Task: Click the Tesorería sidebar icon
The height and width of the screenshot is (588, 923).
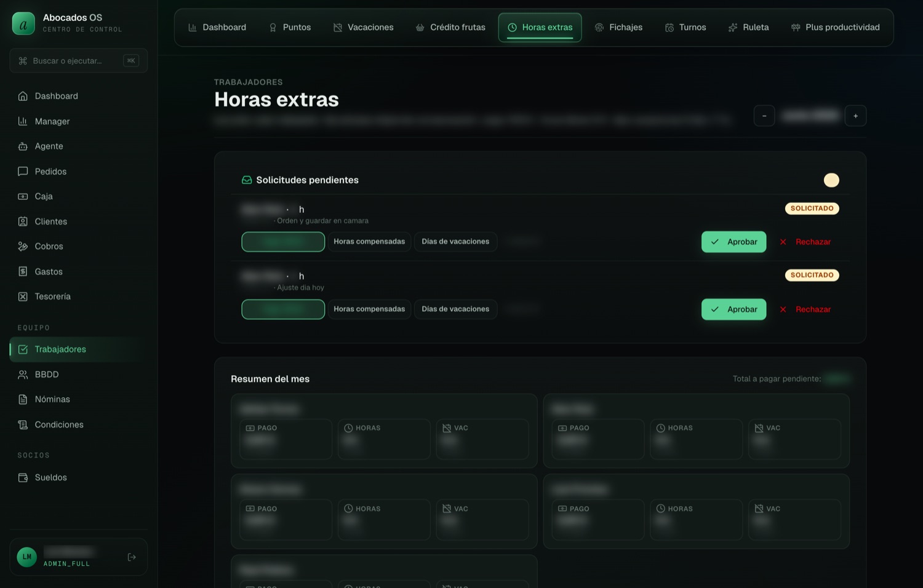Action: 23,296
